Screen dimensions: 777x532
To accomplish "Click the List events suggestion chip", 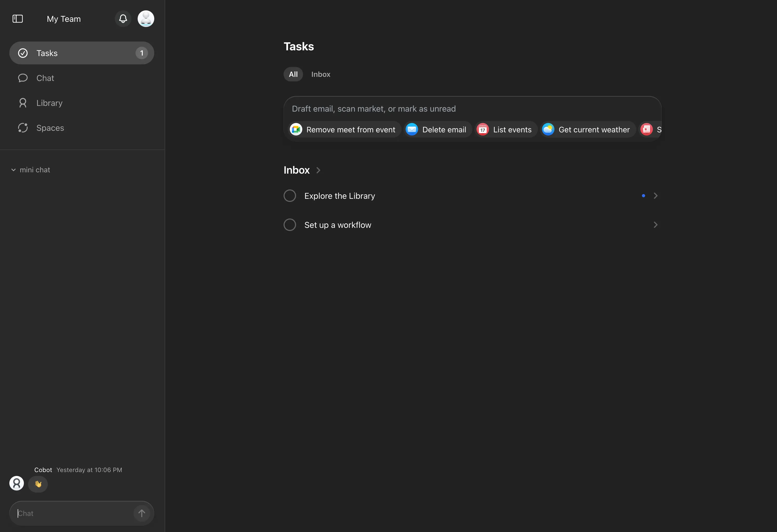I will click(506, 130).
